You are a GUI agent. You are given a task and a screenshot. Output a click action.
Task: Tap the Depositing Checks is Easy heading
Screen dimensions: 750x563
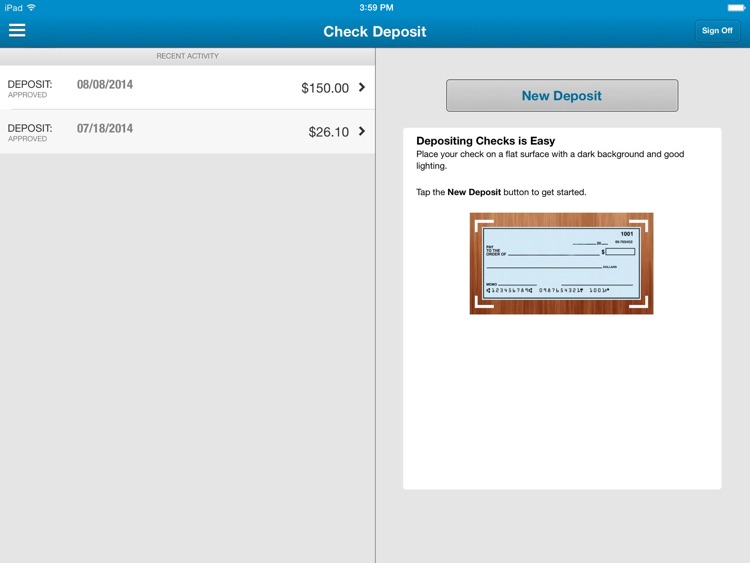[x=485, y=141]
